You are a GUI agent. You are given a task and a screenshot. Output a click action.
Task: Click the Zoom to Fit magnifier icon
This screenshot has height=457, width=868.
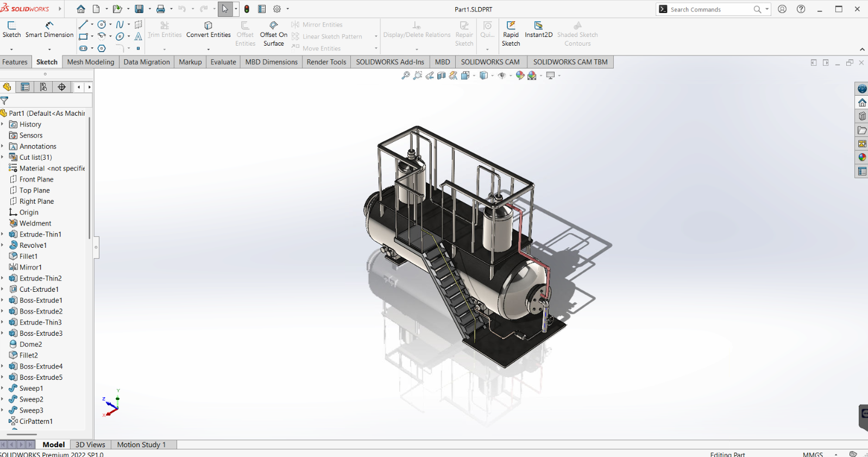click(405, 76)
